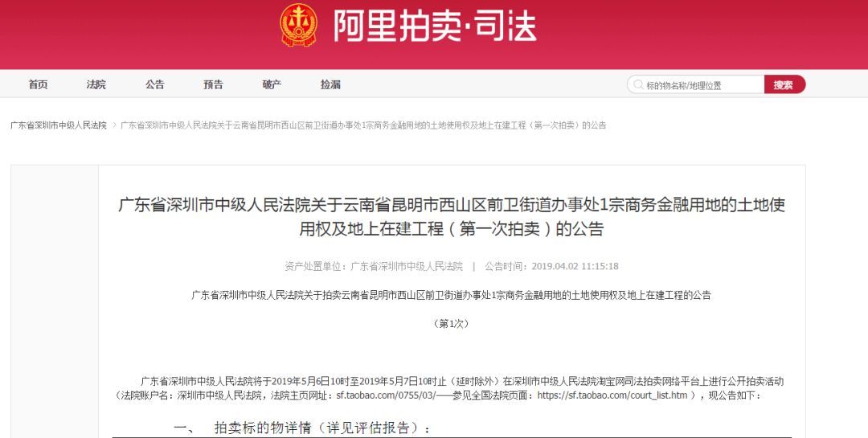Go to the 公告 navigation tab

click(155, 84)
